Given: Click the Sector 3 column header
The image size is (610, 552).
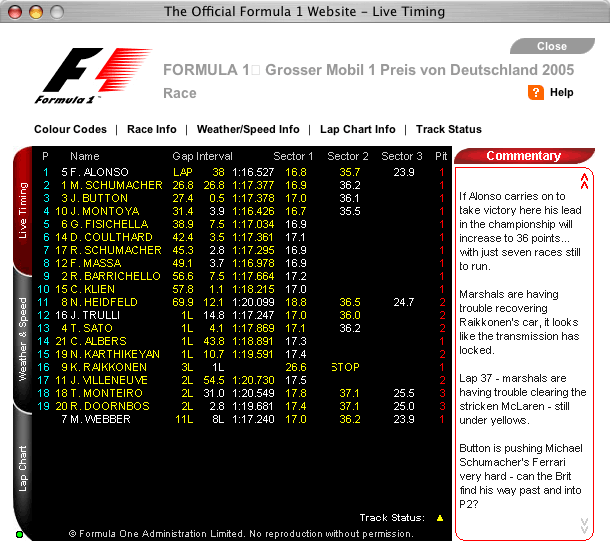Looking at the screenshot, I should tap(402, 156).
